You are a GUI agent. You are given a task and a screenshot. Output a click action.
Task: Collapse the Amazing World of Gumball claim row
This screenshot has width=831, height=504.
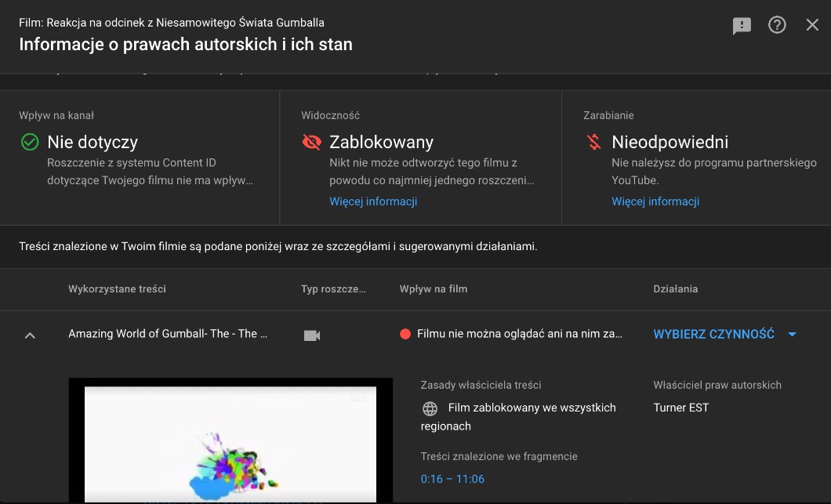tap(30, 335)
